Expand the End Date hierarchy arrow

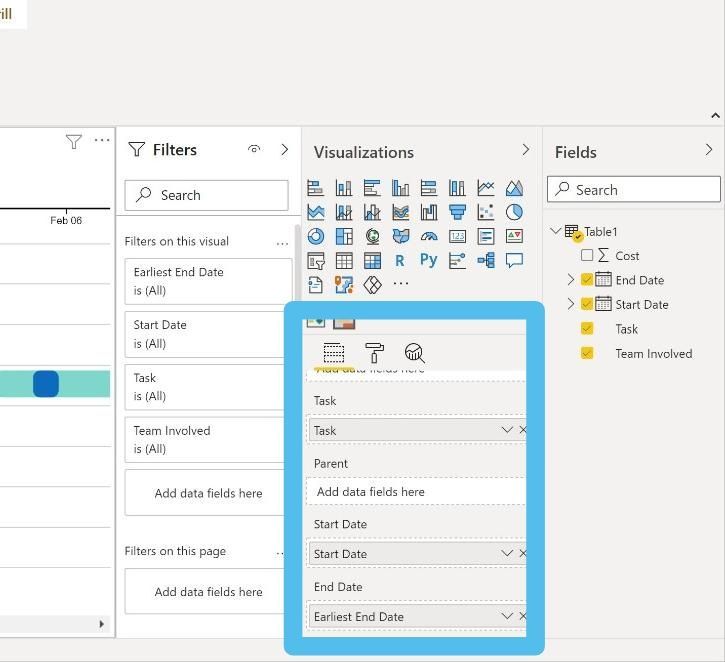571,279
